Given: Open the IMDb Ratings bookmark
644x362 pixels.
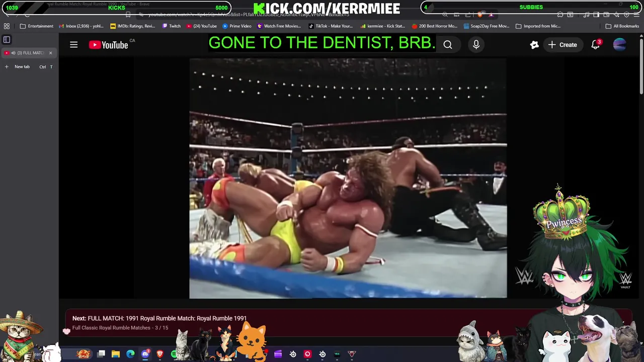Looking at the screenshot, I should click(132, 26).
